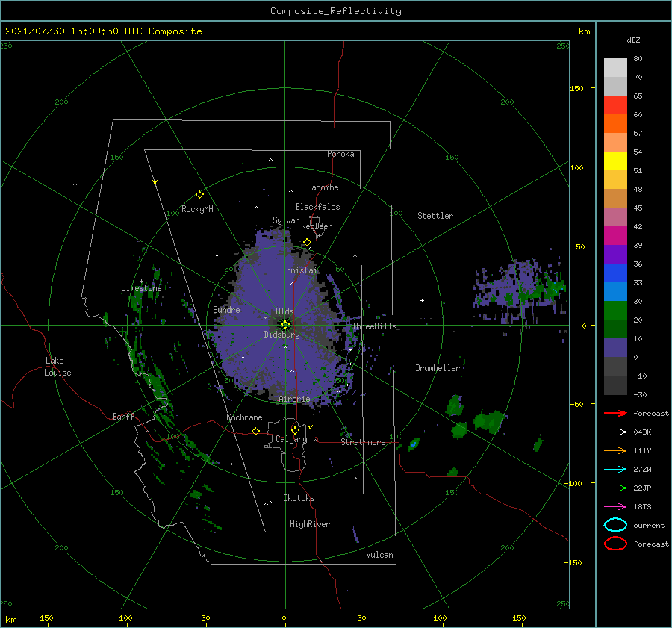The height and width of the screenshot is (628, 672).
Task: Click the Blackfalds label
Action: pos(317,207)
